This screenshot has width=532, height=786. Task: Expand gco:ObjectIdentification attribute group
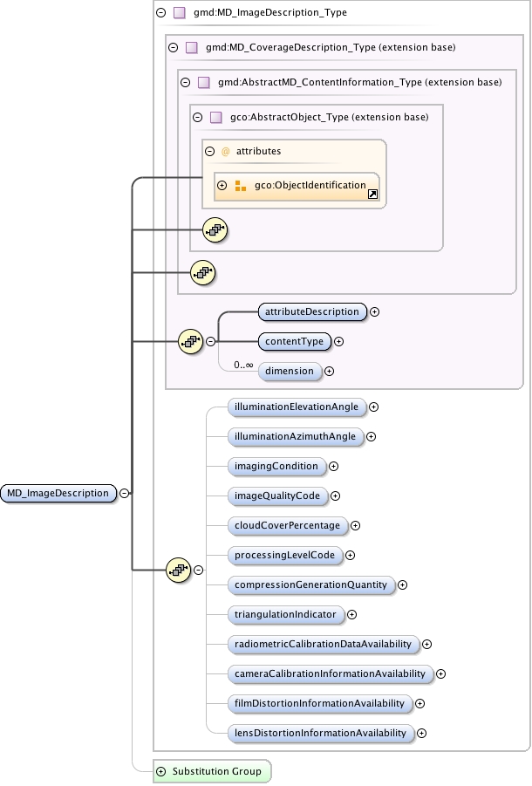click(222, 185)
